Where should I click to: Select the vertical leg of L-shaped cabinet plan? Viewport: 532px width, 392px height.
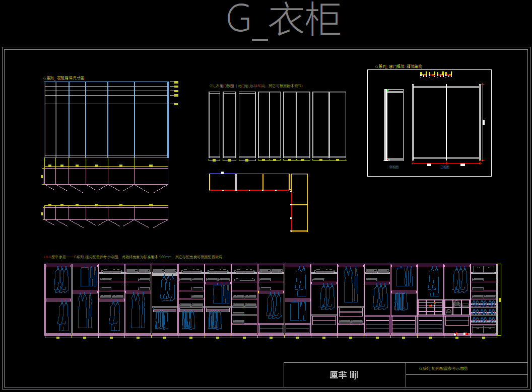299,203
